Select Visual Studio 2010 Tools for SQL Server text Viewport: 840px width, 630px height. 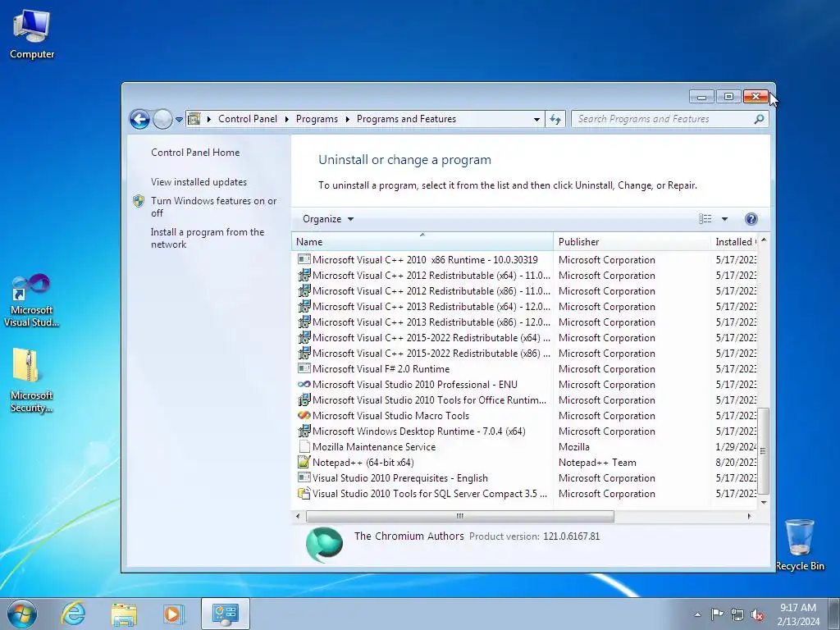430,493
